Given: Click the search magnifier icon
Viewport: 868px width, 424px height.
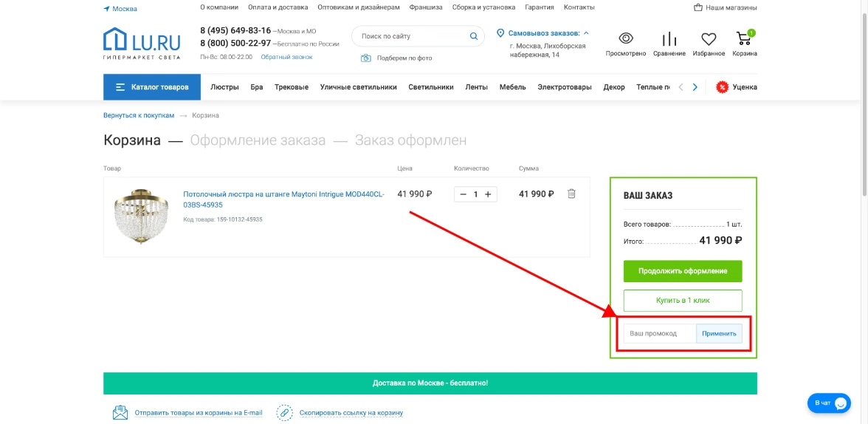Looking at the screenshot, I should pos(474,37).
